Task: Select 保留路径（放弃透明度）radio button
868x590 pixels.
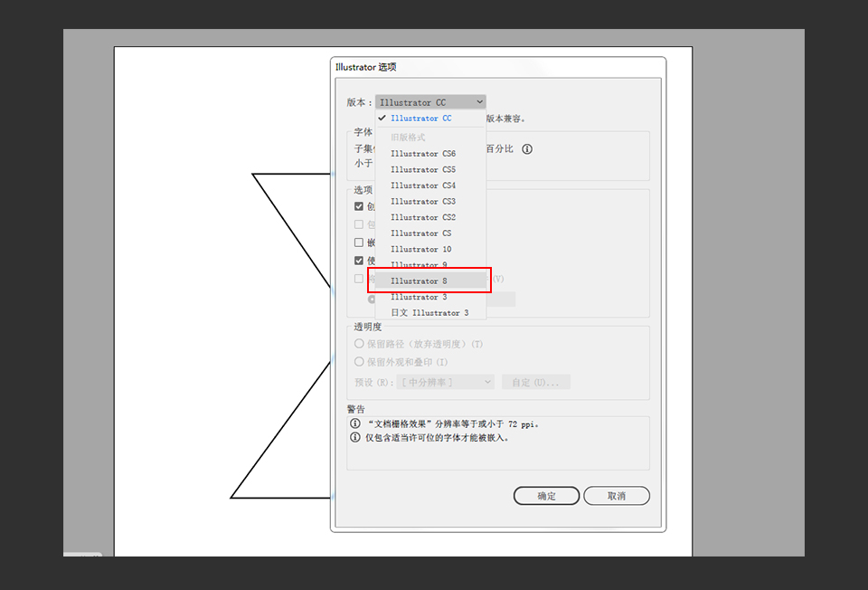Action: pos(359,344)
